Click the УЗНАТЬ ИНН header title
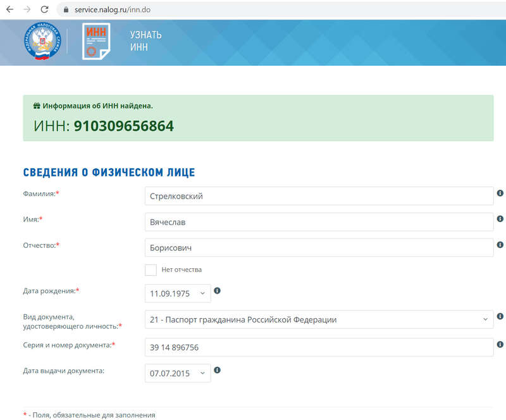Screen dimensions: 506x420 pyautogui.click(x=145, y=41)
